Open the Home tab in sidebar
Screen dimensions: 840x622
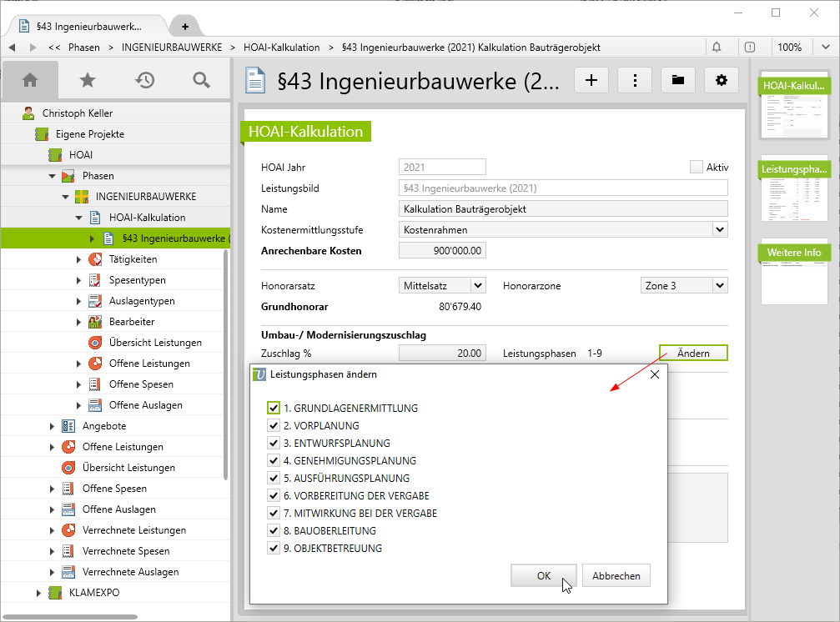point(30,80)
